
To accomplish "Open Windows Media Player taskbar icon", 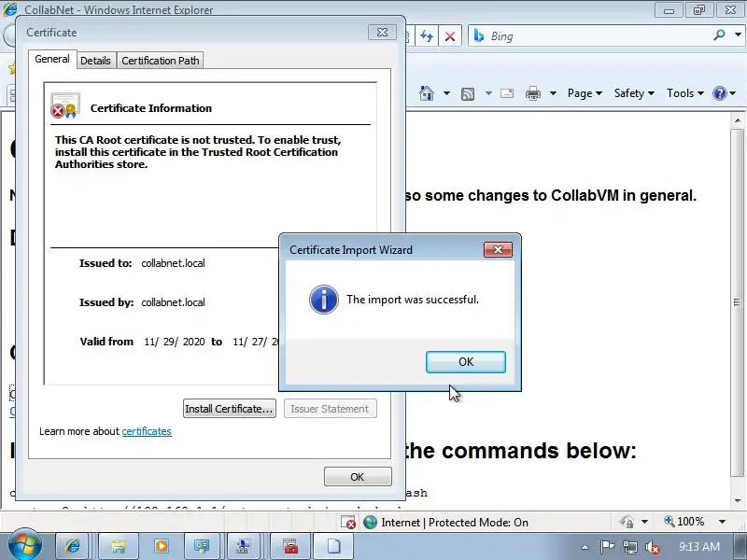I will pyautogui.click(x=161, y=546).
